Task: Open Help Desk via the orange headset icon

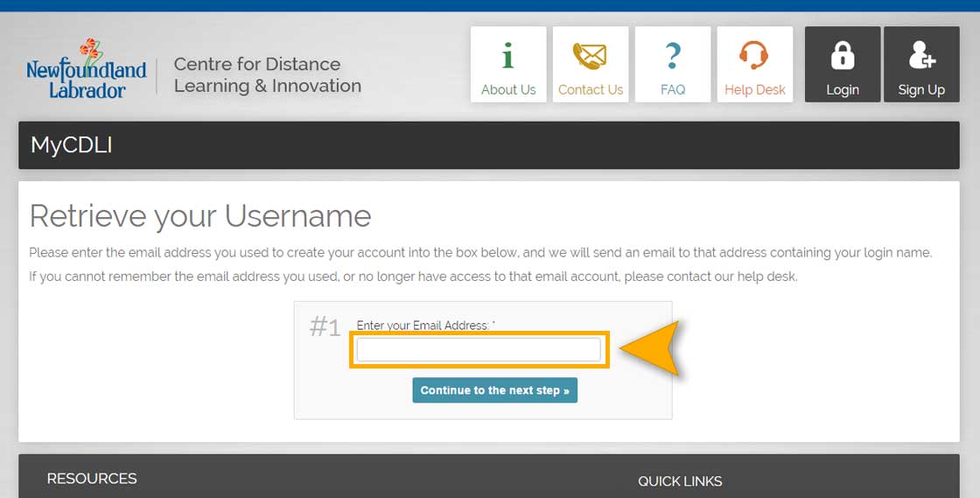Action: click(x=754, y=55)
